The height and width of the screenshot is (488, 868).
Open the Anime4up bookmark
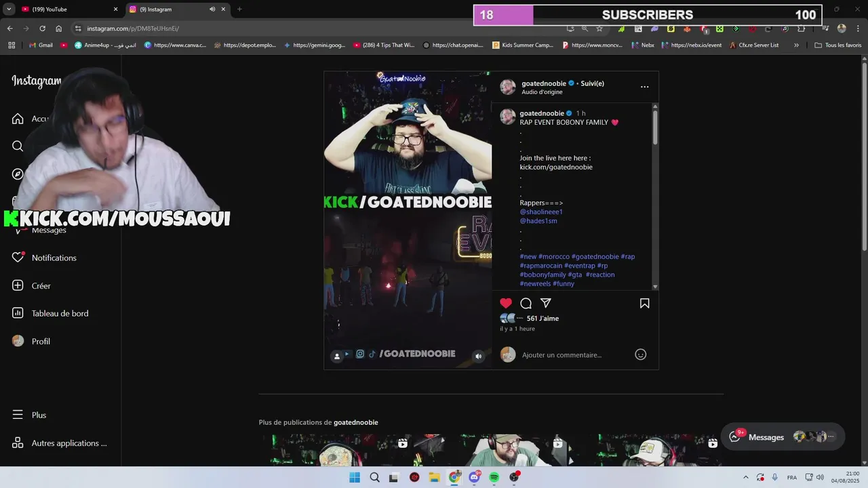pyautogui.click(x=105, y=45)
